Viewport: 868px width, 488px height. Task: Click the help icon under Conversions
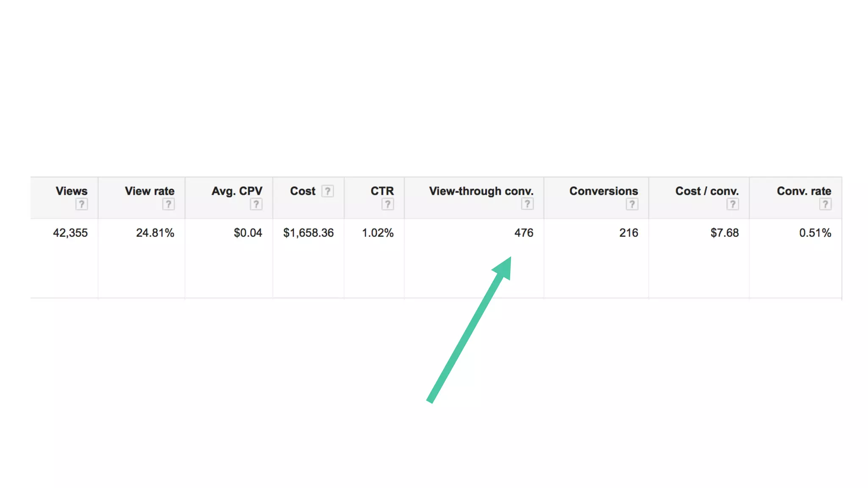(x=632, y=204)
